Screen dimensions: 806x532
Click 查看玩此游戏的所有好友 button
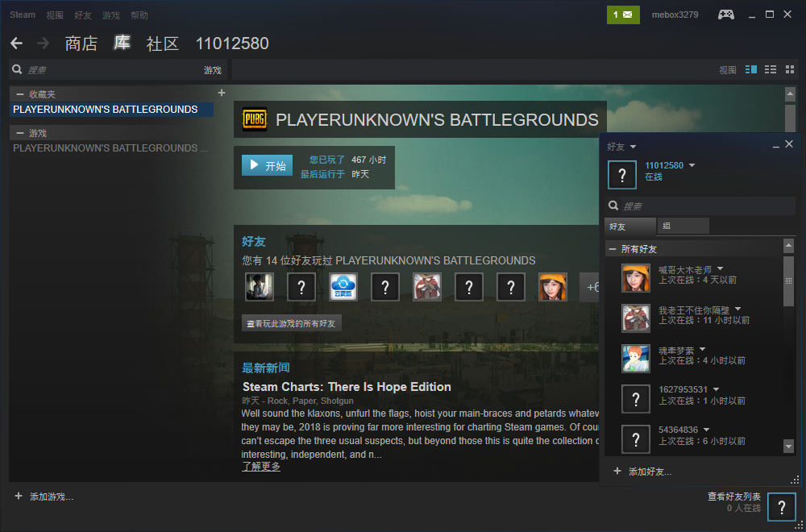292,324
